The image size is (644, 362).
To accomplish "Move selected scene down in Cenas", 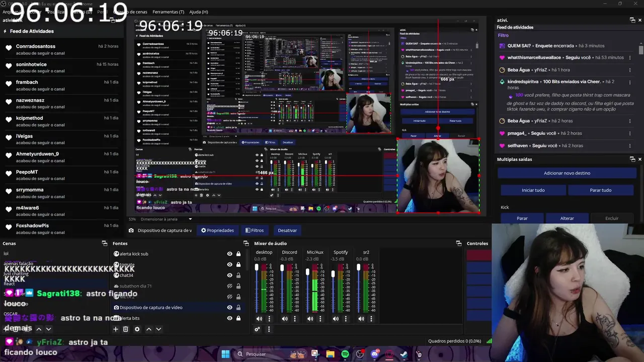I will 48,329.
